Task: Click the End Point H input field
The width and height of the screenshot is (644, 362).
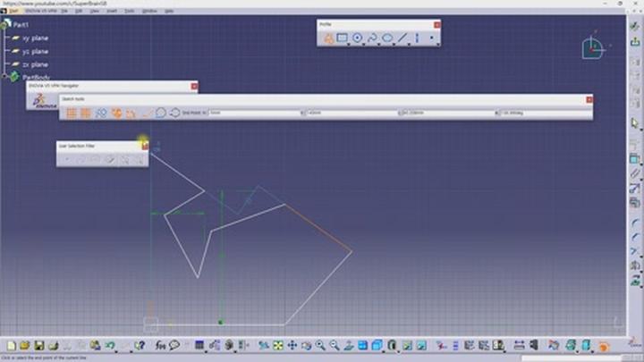Action: click(x=254, y=113)
